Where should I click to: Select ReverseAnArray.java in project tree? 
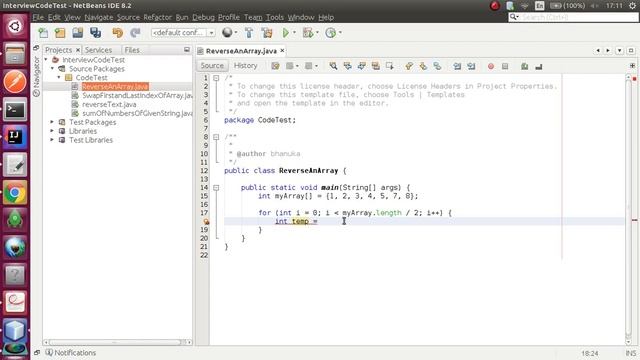point(115,87)
